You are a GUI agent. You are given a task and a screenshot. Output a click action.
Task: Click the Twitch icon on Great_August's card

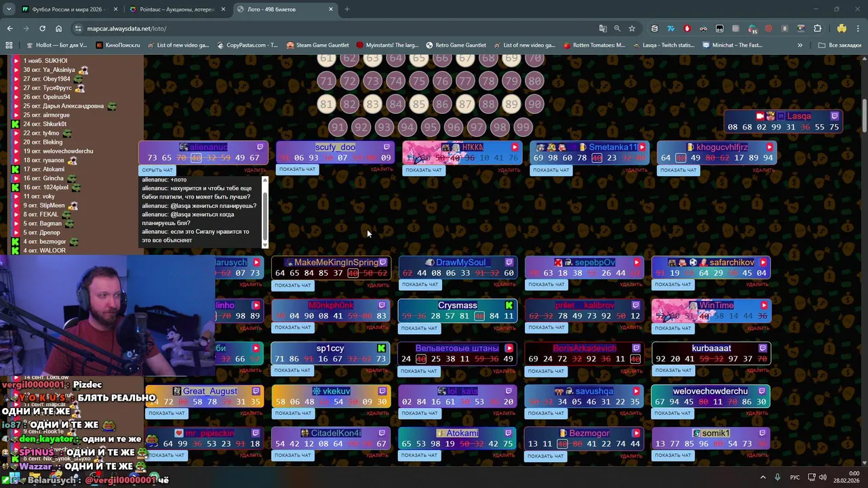(256, 391)
